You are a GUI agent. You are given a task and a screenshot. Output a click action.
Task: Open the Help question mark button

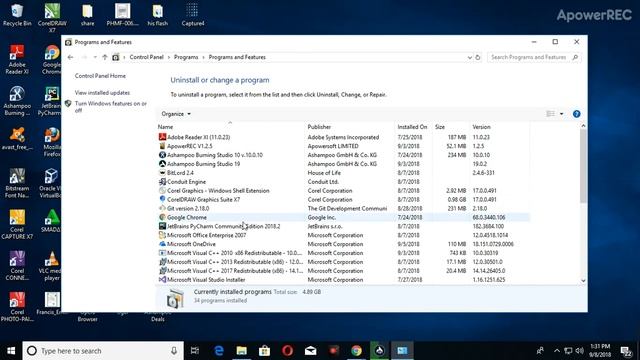point(576,114)
